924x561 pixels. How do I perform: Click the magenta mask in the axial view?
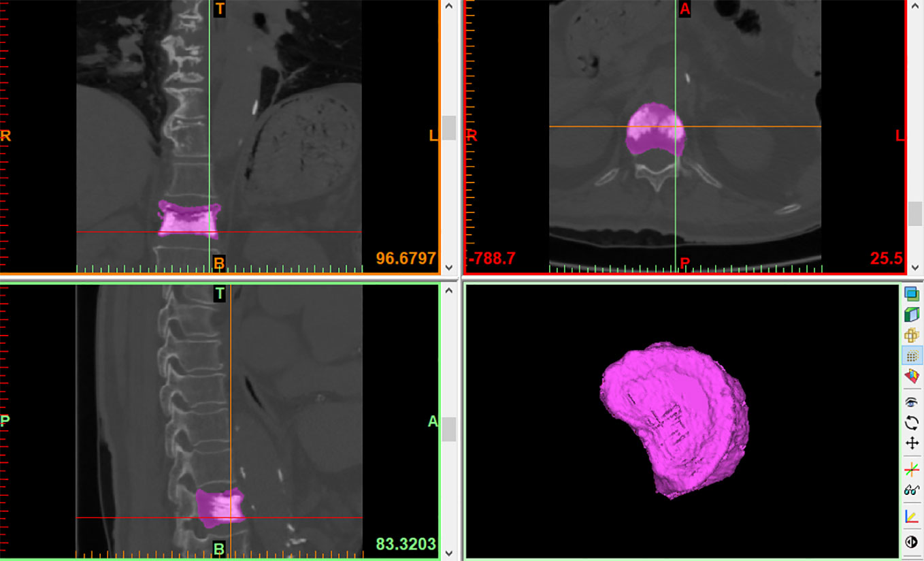[655, 130]
